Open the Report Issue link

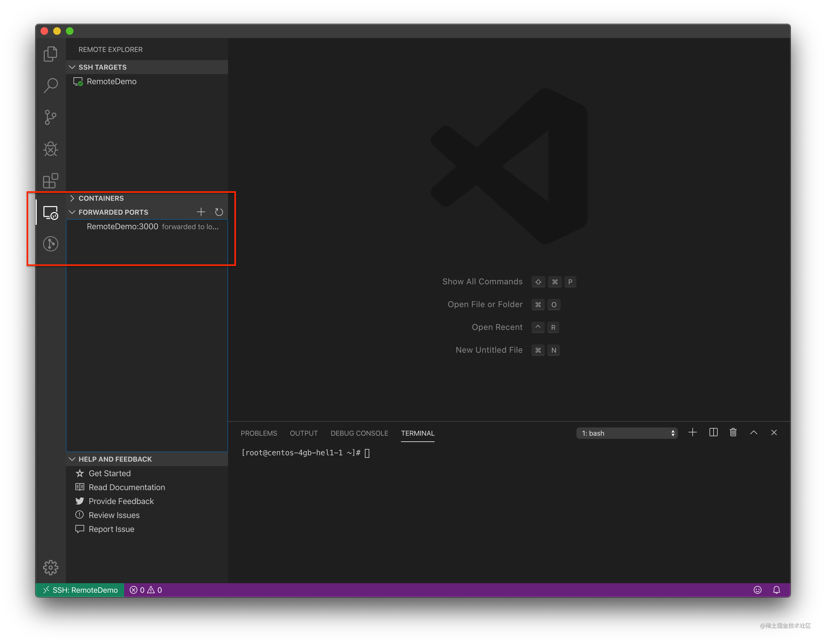[x=111, y=529]
